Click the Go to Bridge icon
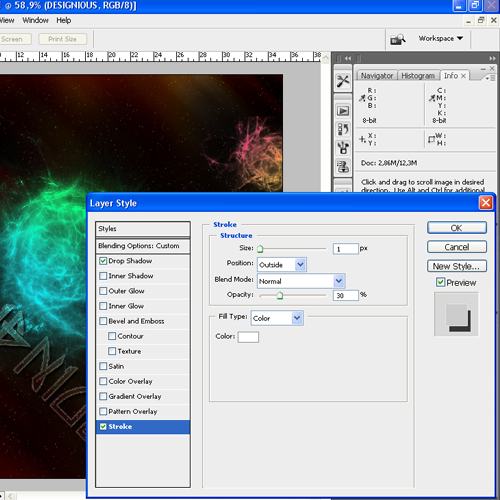Image resolution: width=500 pixels, height=500 pixels. 398,39
